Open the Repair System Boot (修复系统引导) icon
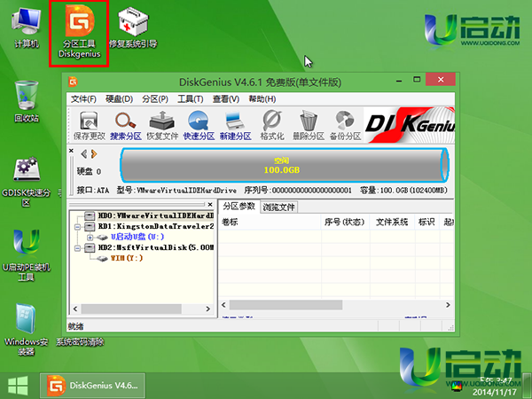This screenshot has width=532, height=399. pyautogui.click(x=133, y=27)
